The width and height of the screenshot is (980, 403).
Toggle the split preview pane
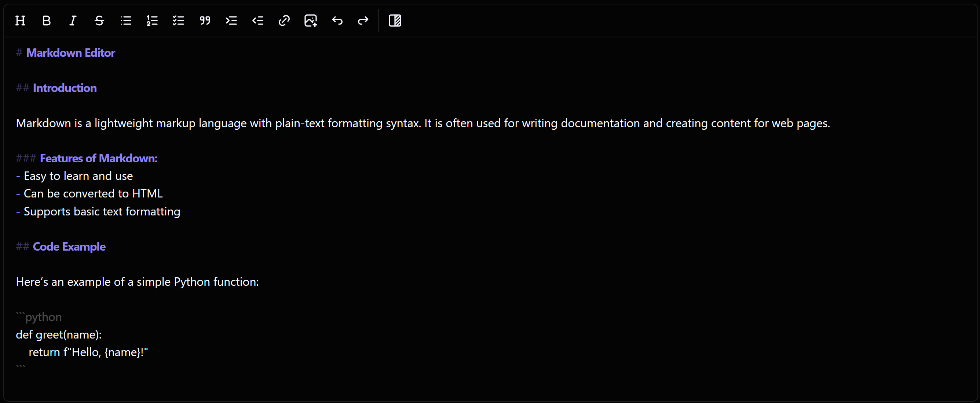pyautogui.click(x=395, y=21)
